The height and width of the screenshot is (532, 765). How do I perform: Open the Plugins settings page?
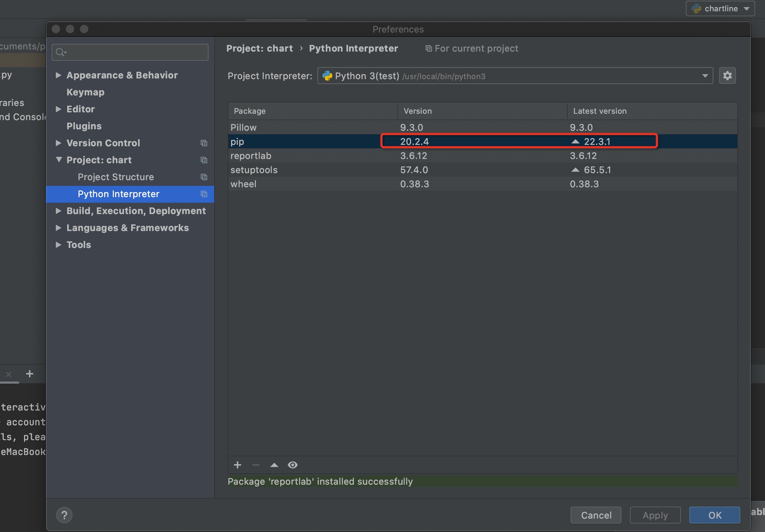84,126
